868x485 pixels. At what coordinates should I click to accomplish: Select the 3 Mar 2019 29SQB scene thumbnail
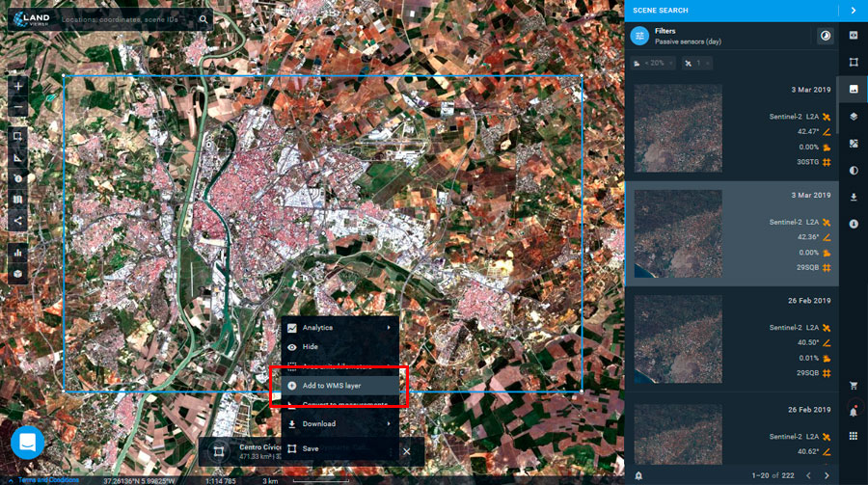click(678, 233)
